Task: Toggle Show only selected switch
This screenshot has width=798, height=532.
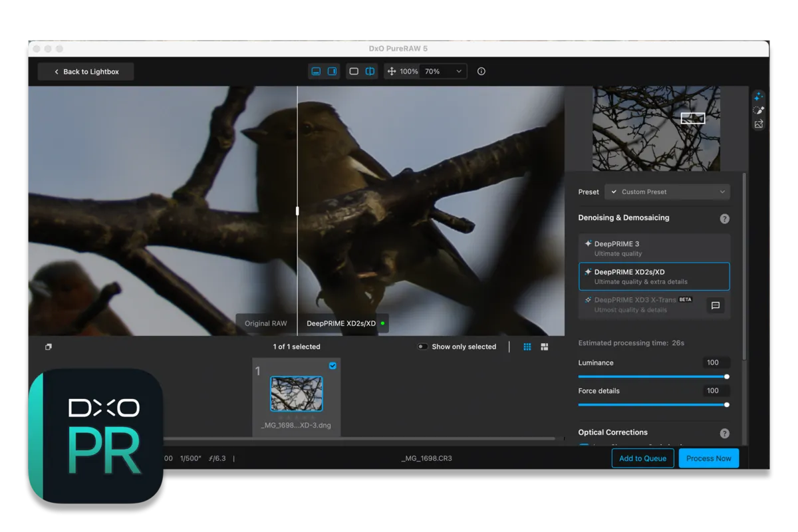Action: click(423, 346)
